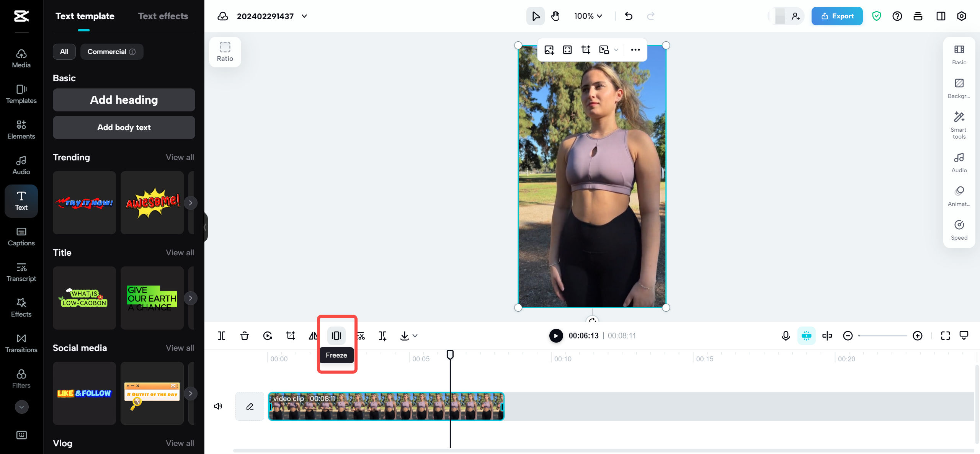Open the Transitions panel from the sidebar
The height and width of the screenshot is (454, 980).
21,343
